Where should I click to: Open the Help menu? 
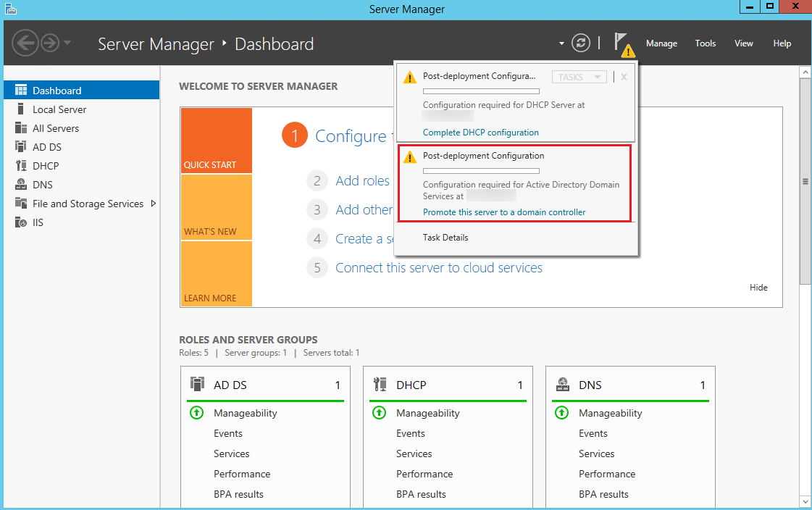click(782, 43)
